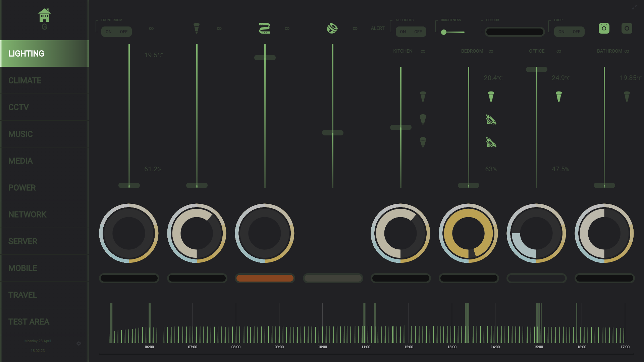Open the orange colour swatch bar
Screen dimensions: 644x362
pyautogui.click(x=265, y=278)
